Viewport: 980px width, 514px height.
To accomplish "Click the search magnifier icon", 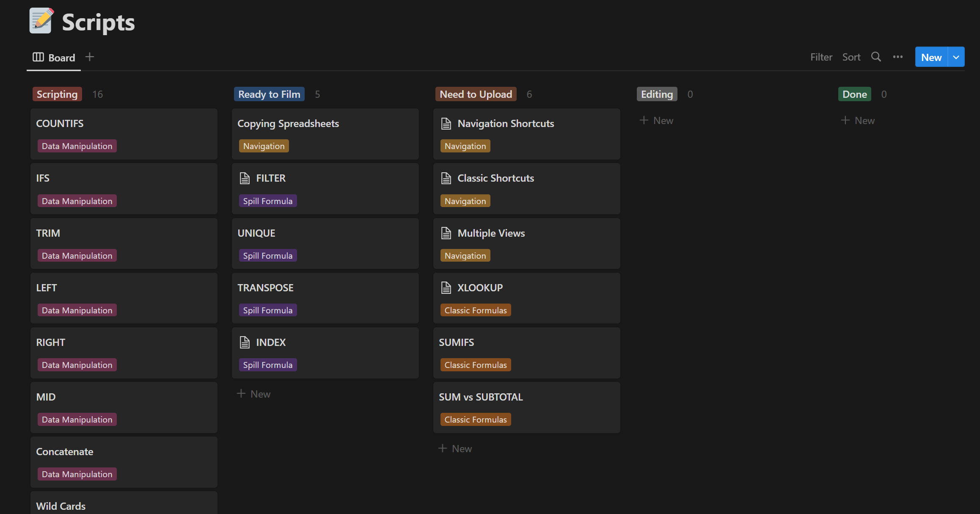I will click(876, 57).
